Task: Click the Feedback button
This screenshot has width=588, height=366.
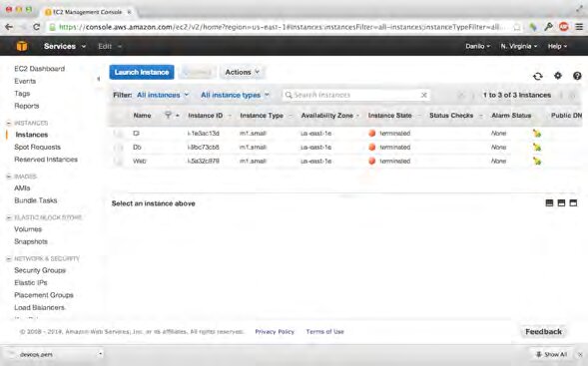Action: coord(543,331)
